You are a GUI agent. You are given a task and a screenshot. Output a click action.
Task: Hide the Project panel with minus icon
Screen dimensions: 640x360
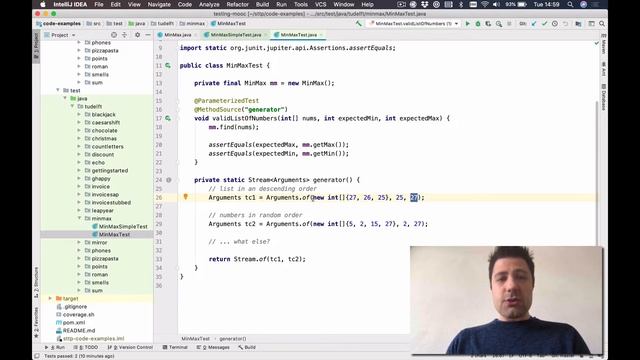[148, 35]
